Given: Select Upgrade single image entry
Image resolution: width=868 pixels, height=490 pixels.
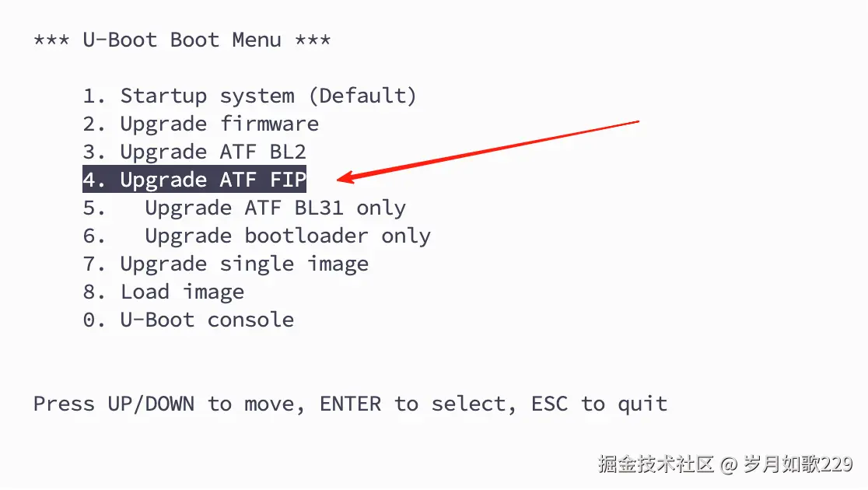Looking at the screenshot, I should [x=226, y=264].
